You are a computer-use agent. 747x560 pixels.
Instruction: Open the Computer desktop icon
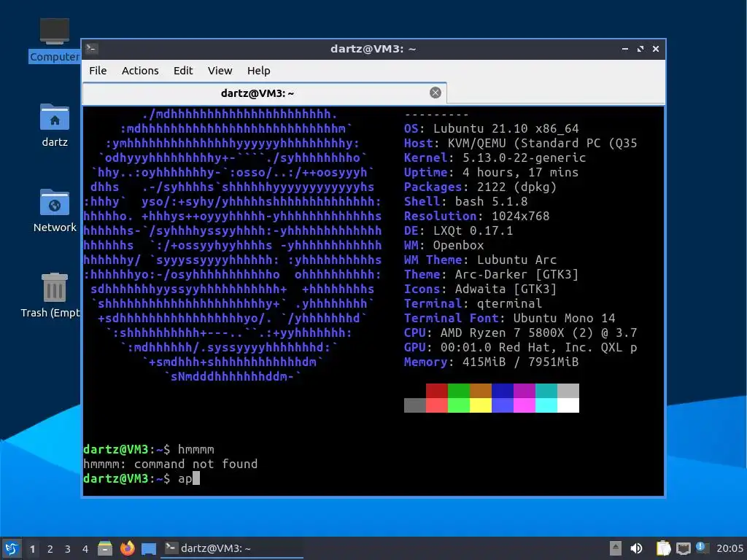click(54, 41)
